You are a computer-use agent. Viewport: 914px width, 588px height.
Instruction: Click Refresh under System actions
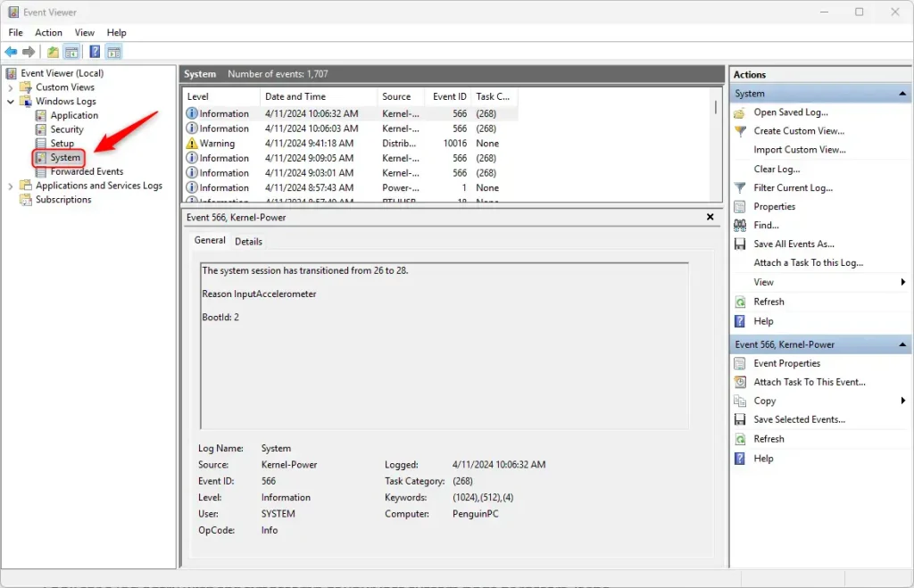pyautogui.click(x=769, y=302)
